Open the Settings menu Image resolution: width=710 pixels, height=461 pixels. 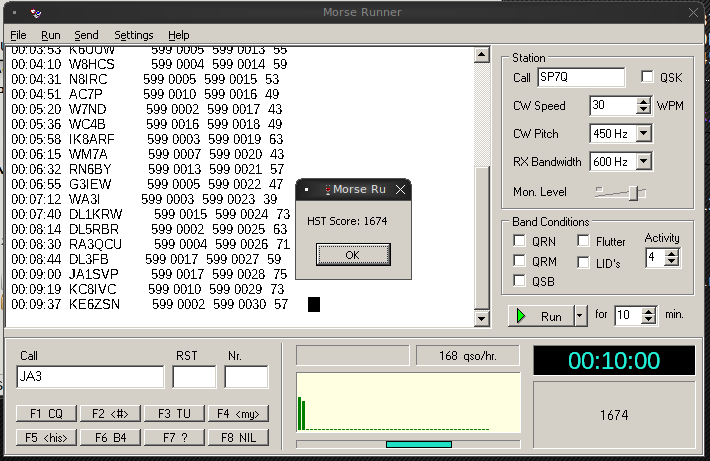point(134,35)
